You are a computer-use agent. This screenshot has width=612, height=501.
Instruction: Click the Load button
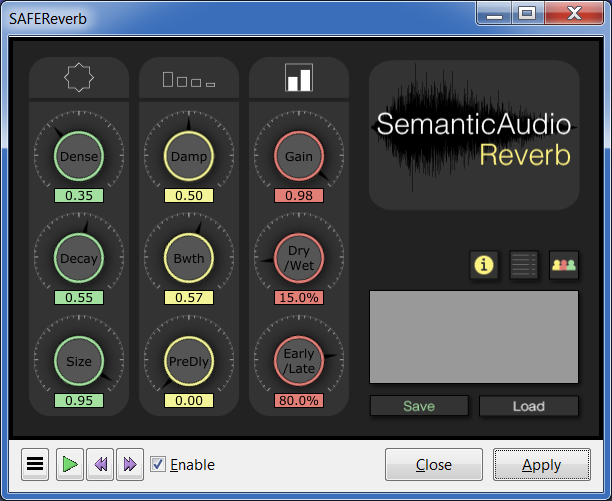tap(529, 406)
